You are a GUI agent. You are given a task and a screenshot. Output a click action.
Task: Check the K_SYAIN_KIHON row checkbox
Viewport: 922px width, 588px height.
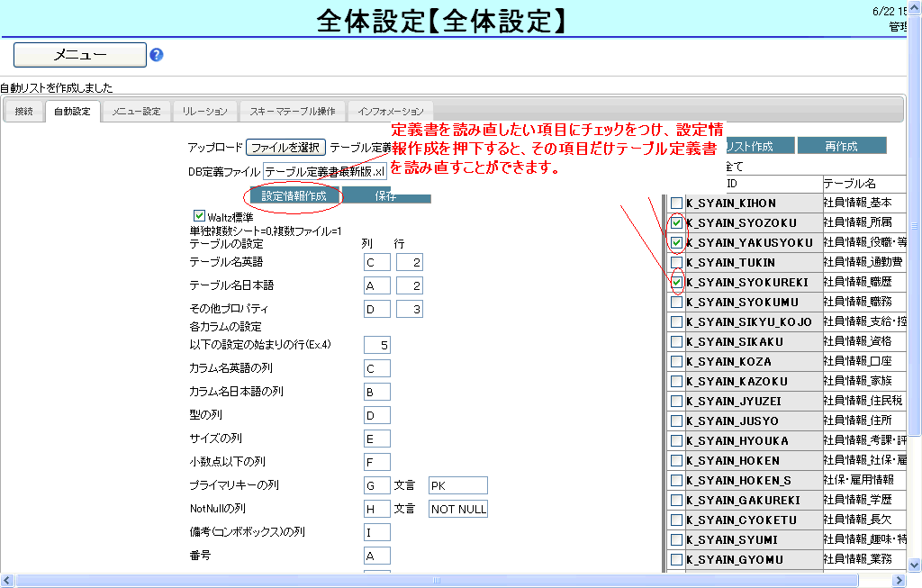pyautogui.click(x=676, y=203)
